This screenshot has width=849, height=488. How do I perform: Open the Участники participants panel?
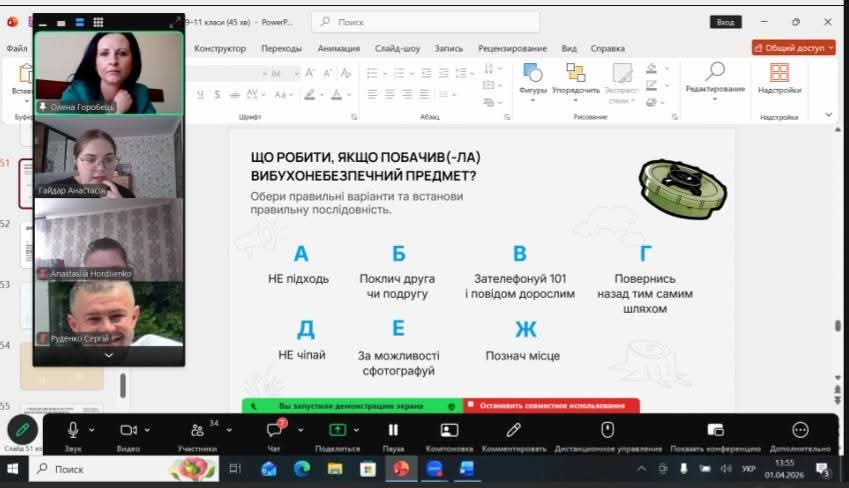pyautogui.click(x=197, y=430)
